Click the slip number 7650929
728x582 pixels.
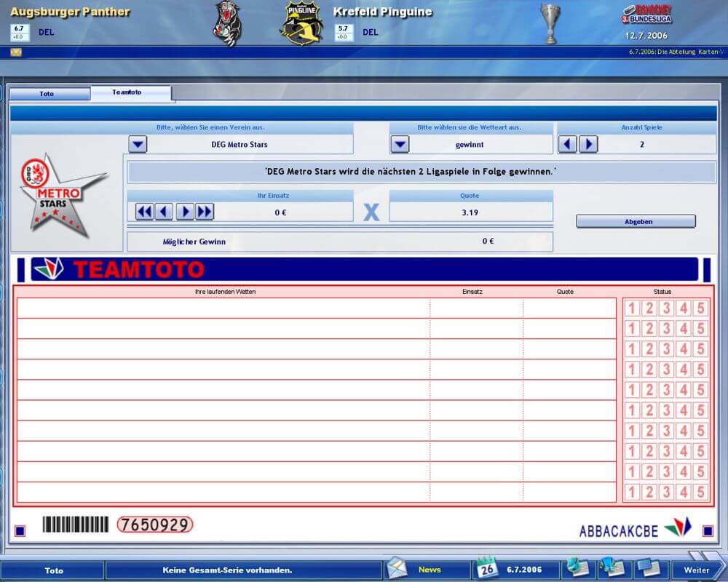(154, 525)
